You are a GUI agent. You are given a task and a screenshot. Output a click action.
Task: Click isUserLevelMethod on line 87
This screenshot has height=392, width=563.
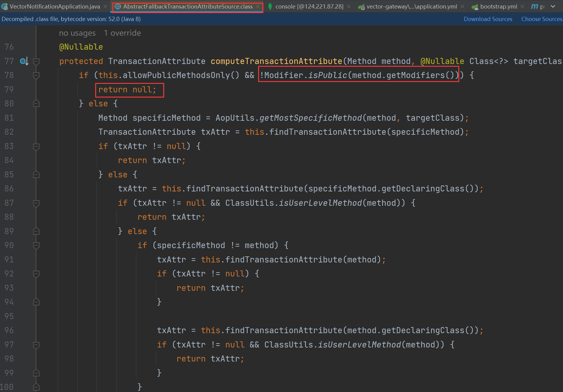tap(320, 203)
